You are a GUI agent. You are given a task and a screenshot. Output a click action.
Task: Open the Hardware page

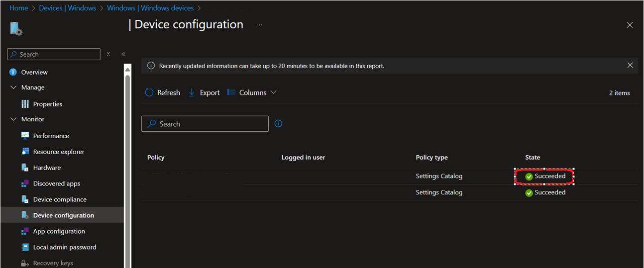click(47, 168)
